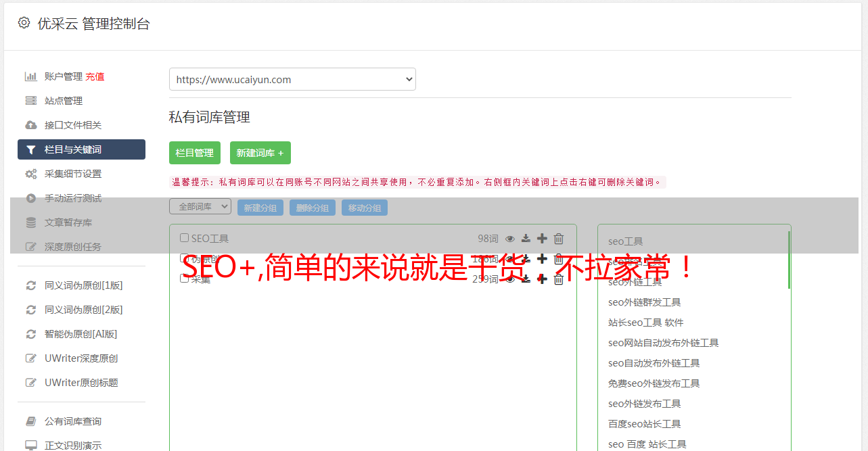Select keyword seo网站自动发布外链工具
The image size is (868, 451).
coord(664,343)
